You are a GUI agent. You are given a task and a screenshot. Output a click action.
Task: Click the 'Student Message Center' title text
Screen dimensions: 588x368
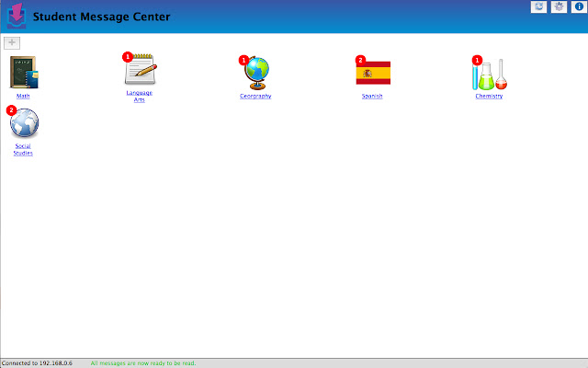click(x=102, y=17)
